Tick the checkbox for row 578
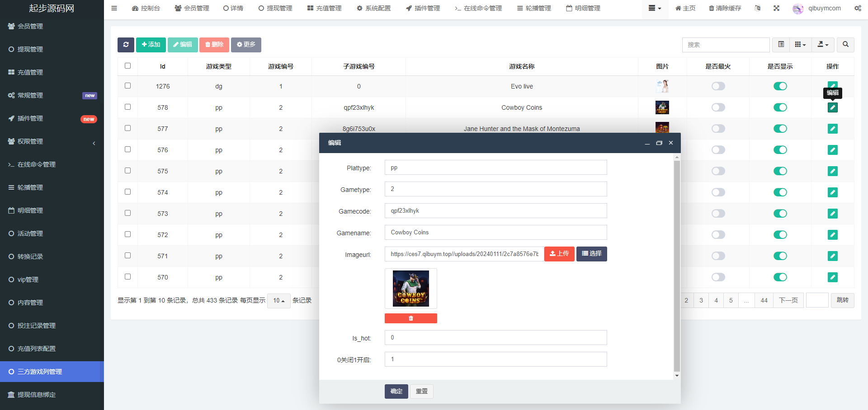Screen dimensions: 868x410 coord(128,107)
